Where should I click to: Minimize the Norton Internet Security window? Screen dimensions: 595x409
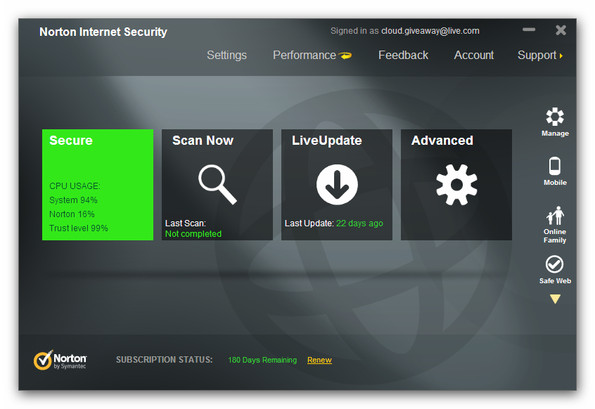click(x=529, y=30)
